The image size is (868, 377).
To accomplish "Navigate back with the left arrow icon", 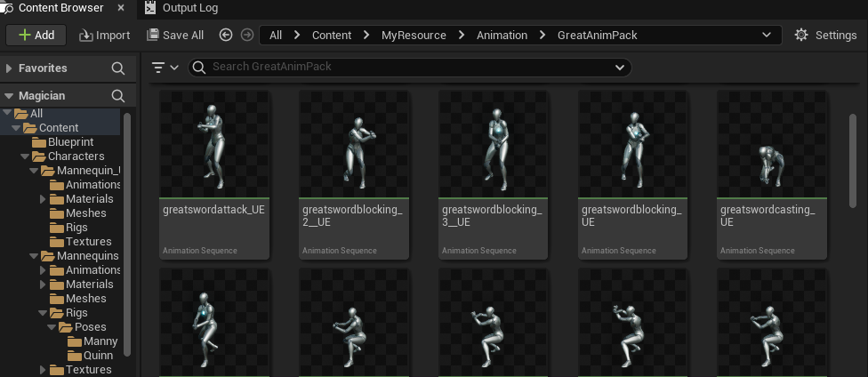I will [225, 35].
